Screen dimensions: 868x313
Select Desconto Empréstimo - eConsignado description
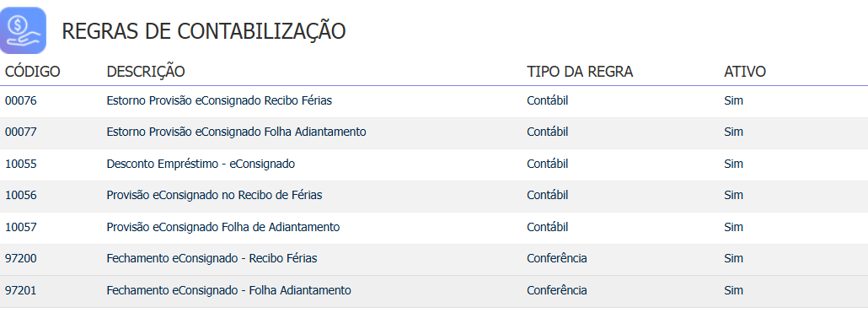point(201,164)
